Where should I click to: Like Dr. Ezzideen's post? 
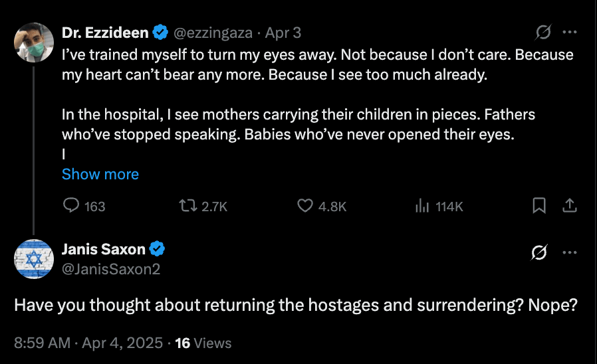pos(305,207)
